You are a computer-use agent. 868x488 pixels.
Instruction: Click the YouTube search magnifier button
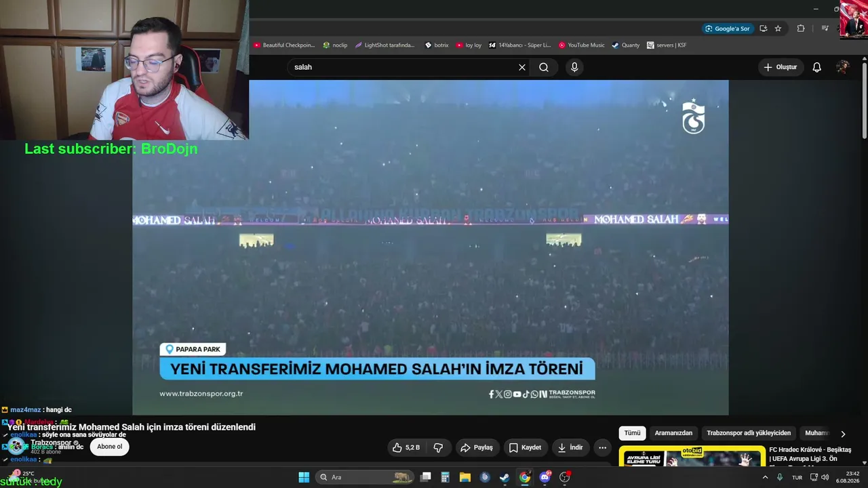pyautogui.click(x=544, y=67)
